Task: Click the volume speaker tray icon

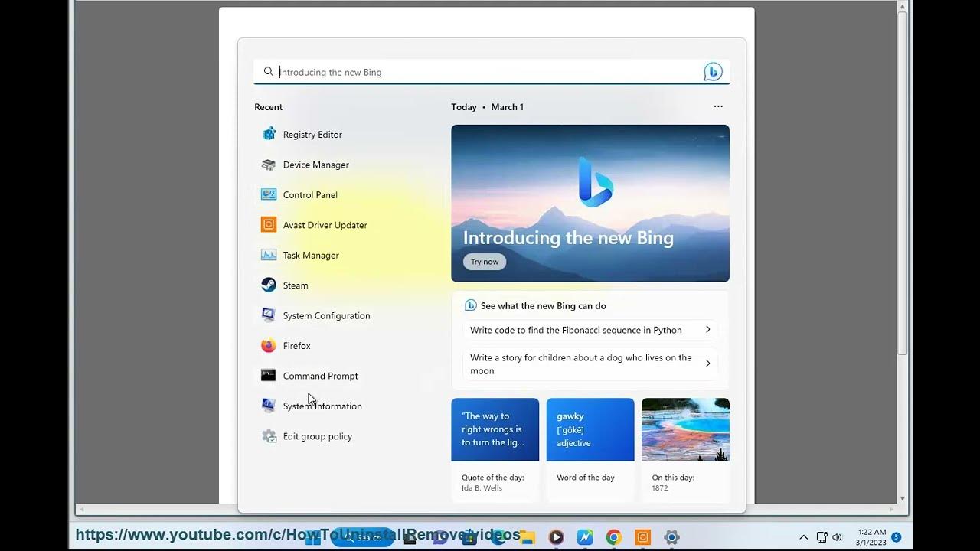Action: (837, 537)
